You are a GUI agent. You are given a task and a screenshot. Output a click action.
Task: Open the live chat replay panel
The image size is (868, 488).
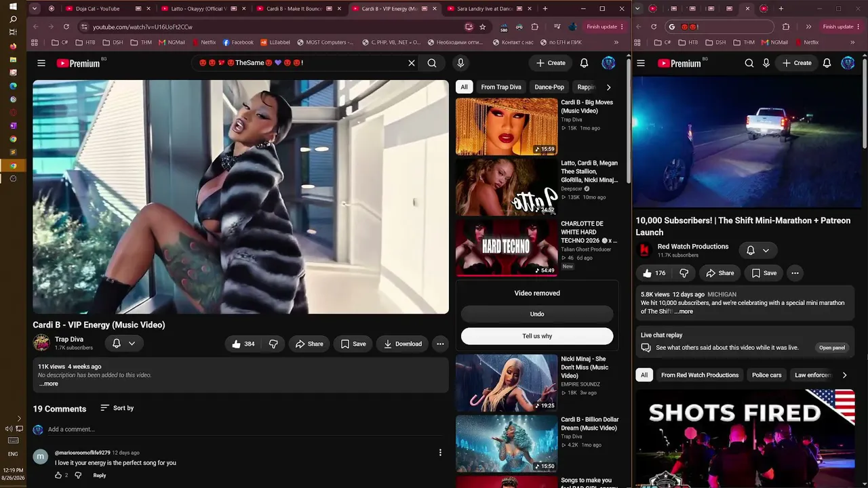pos(831,348)
